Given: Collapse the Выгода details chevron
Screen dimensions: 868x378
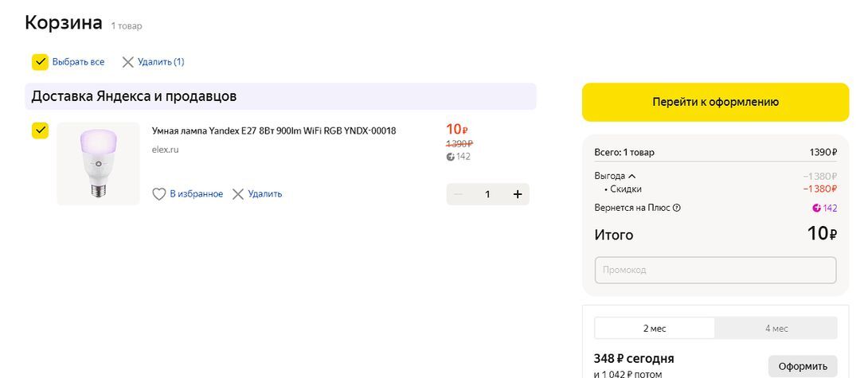Looking at the screenshot, I should tap(632, 176).
